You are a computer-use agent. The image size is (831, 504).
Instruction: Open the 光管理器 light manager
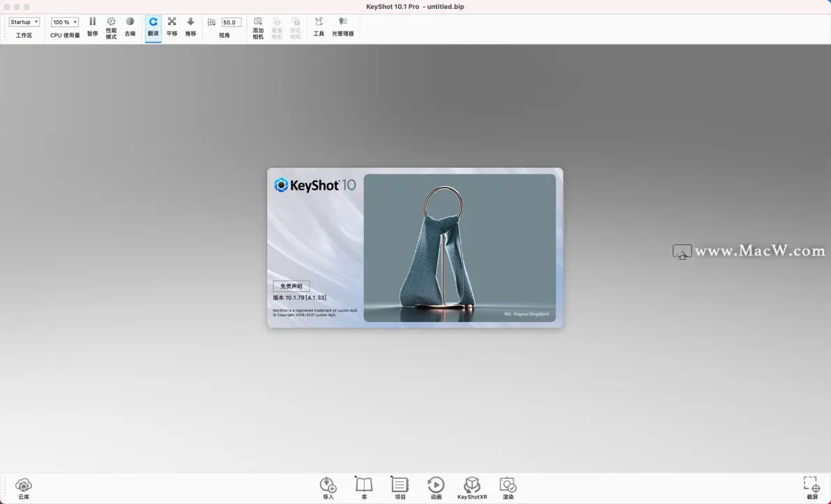point(343,27)
